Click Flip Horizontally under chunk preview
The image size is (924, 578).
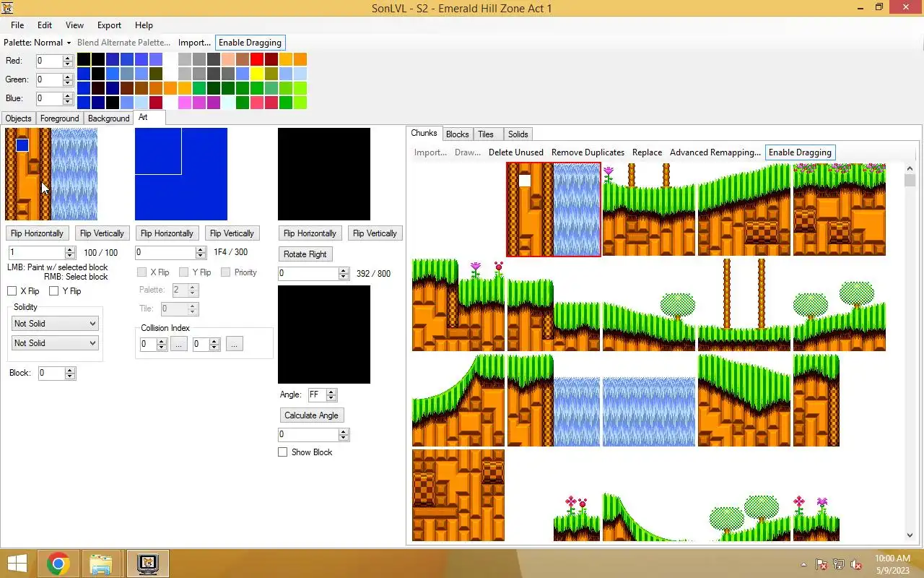point(37,233)
